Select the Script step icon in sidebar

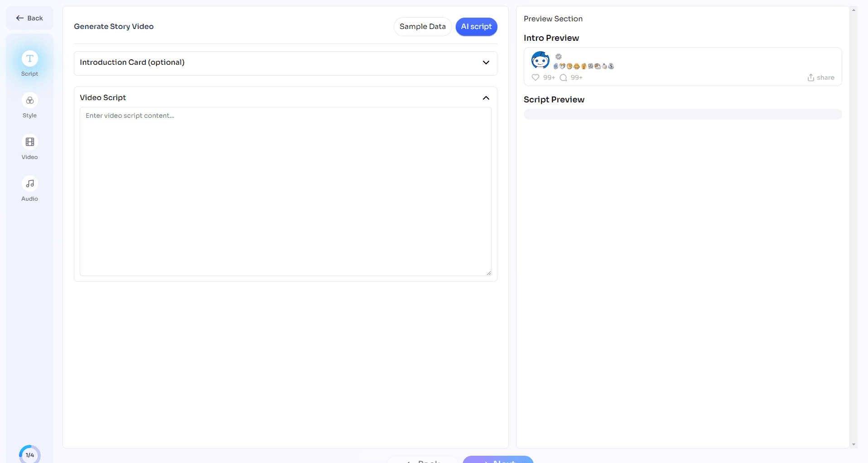[x=29, y=59]
